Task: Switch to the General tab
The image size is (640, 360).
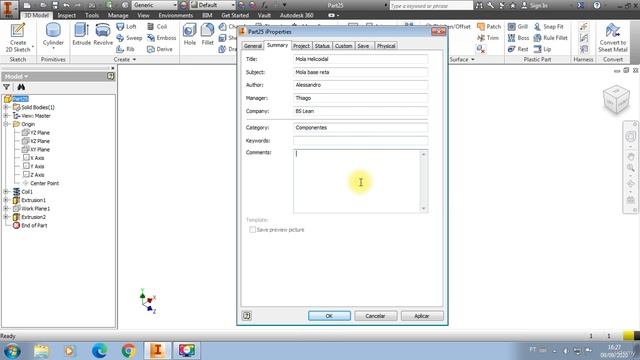Action: click(253, 46)
